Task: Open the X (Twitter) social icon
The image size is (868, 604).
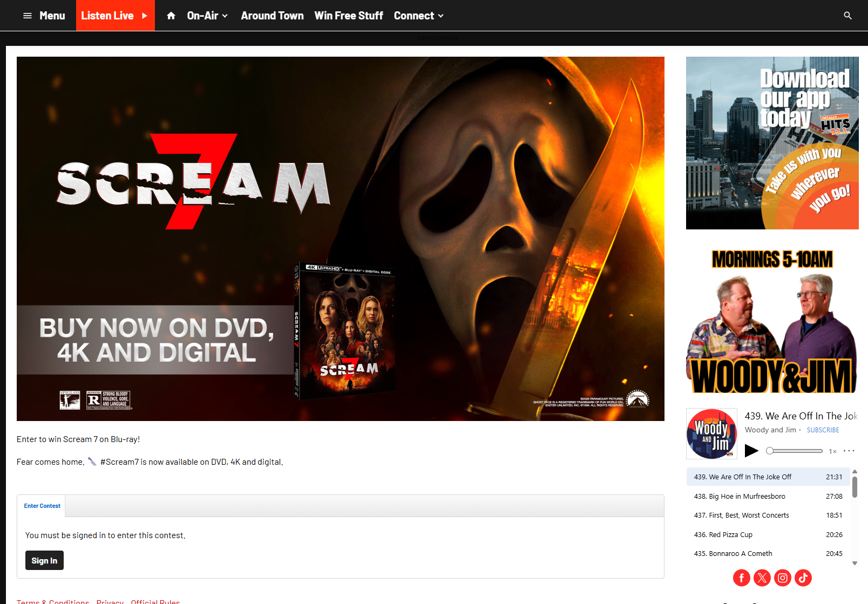Action: pyautogui.click(x=762, y=578)
